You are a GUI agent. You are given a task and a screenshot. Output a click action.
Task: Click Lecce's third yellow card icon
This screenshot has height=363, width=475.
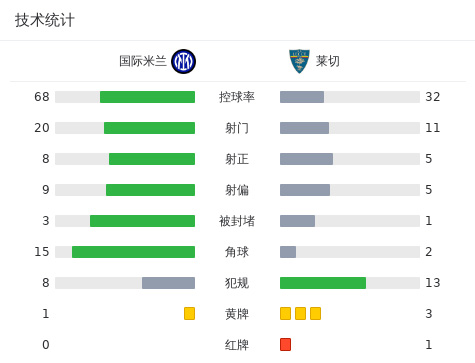315,314
